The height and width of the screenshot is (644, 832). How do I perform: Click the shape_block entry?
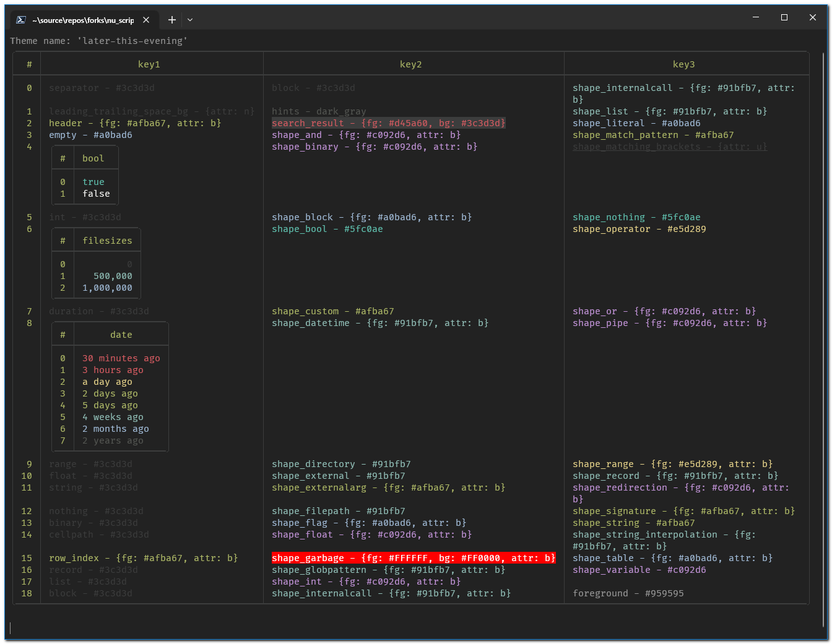point(372,217)
